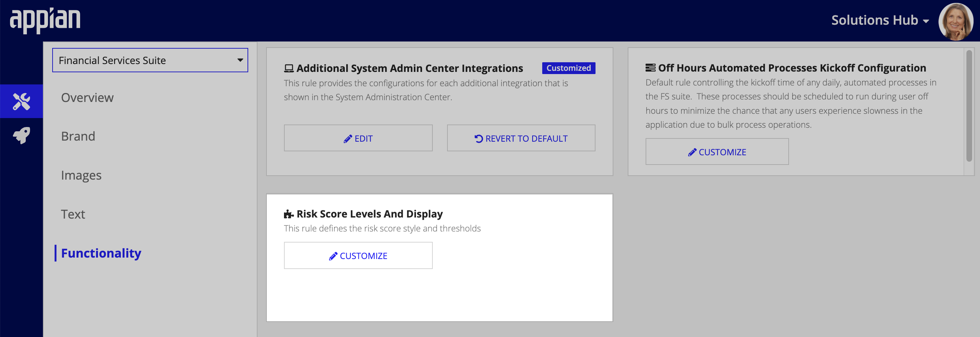Open the Images section

[x=81, y=175]
